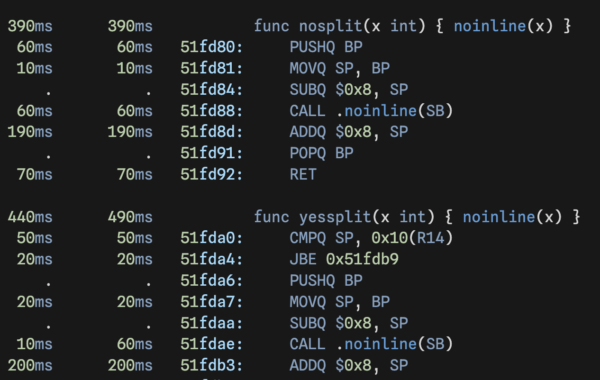Viewport: 600px width, 380px height.
Task: Select the ADDQ instruction at 51fdb3
Action: tap(349, 365)
